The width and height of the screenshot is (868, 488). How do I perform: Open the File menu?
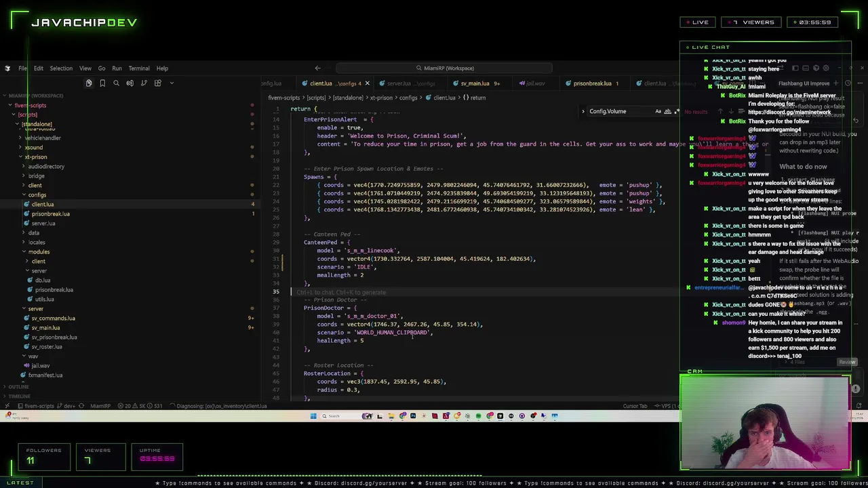pos(22,68)
